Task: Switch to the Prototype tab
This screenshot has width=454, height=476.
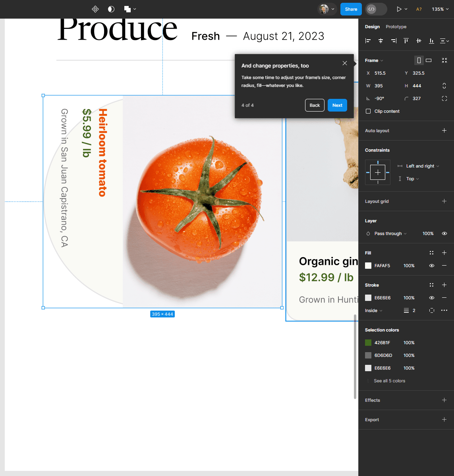Action: tap(396, 27)
